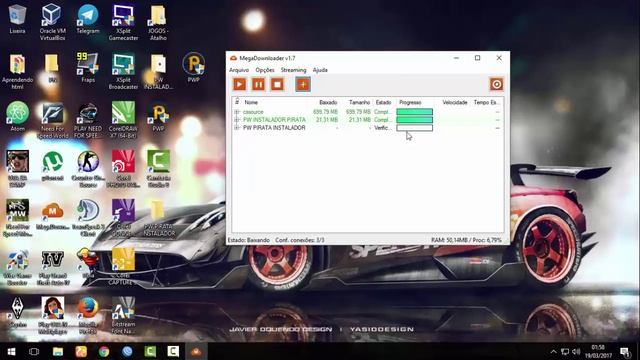Select the Corel CAPTURE desktop icon

123,267
